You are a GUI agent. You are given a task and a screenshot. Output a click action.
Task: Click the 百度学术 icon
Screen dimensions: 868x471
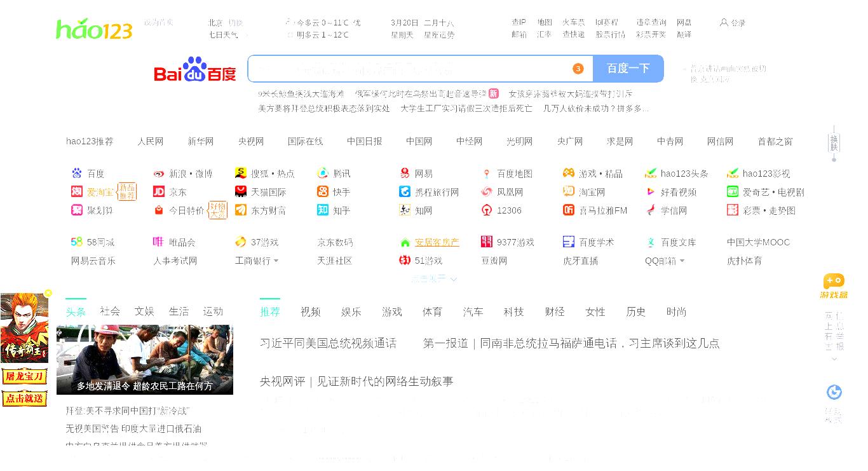(569, 242)
